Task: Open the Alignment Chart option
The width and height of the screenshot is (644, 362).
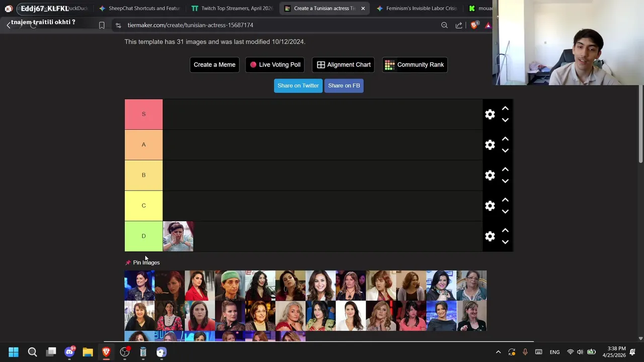Action: (x=343, y=64)
